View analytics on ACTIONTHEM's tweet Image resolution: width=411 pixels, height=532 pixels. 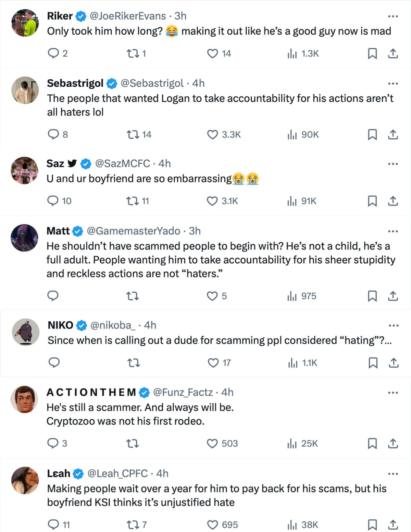[x=292, y=444]
